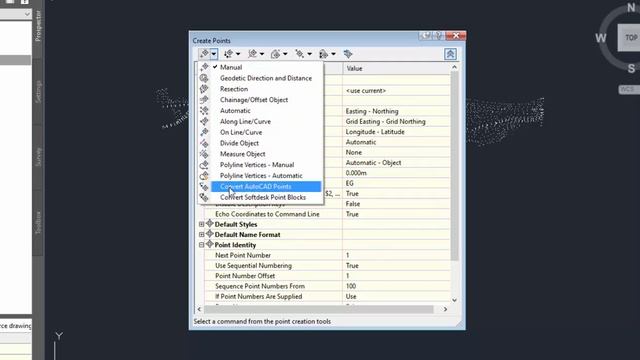Click the Alignments point tools icon
This screenshot has width=640, height=360.
[x=253, y=54]
